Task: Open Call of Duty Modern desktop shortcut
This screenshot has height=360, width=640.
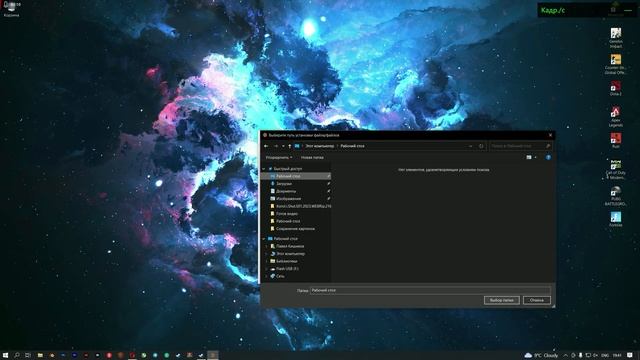Action: [x=616, y=169]
